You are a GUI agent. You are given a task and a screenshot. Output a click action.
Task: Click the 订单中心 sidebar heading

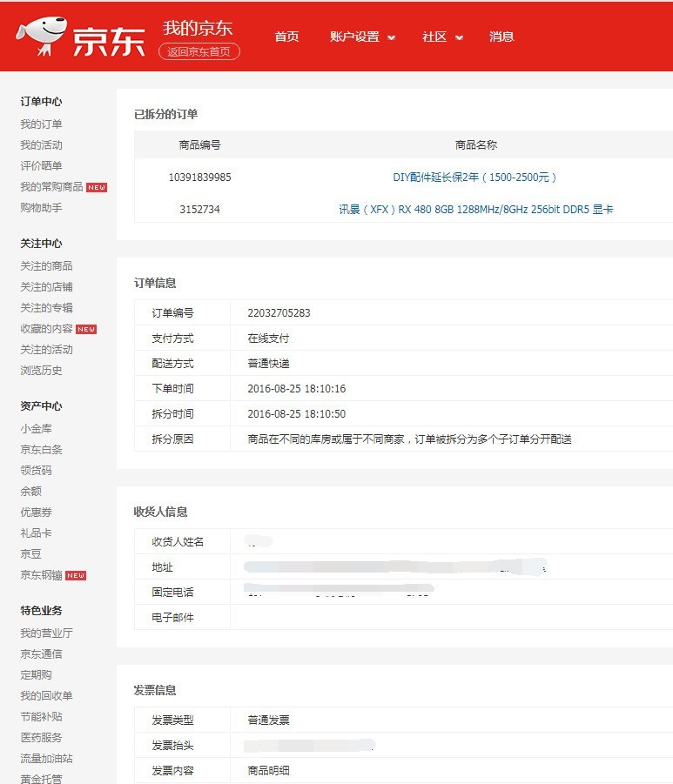click(41, 102)
